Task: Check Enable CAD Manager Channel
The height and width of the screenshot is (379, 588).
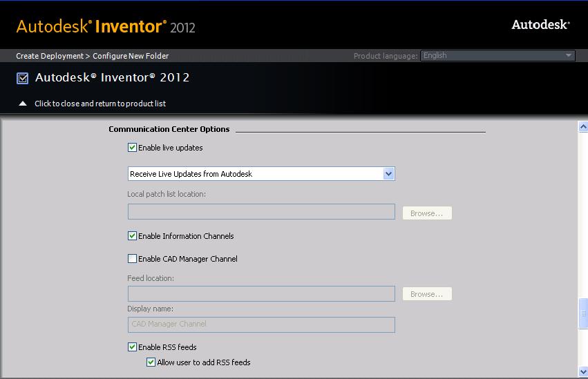Action: coord(132,259)
